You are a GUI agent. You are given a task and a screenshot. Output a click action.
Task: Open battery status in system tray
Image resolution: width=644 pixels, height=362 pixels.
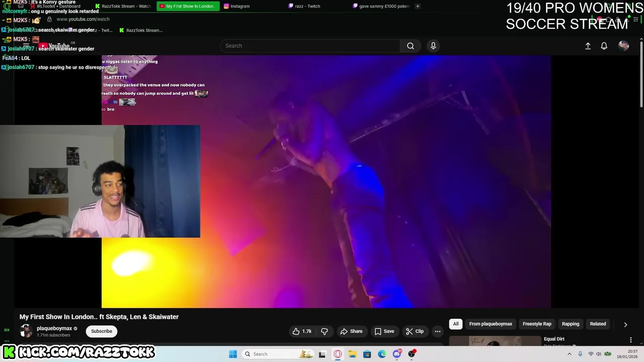608,354
